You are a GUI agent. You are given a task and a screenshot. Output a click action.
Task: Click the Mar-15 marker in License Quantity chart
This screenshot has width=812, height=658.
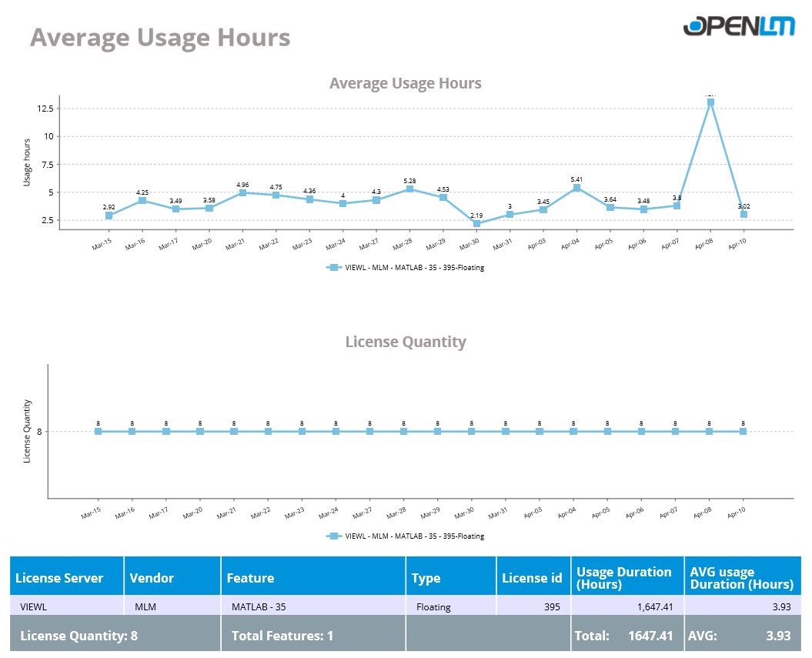(98, 432)
